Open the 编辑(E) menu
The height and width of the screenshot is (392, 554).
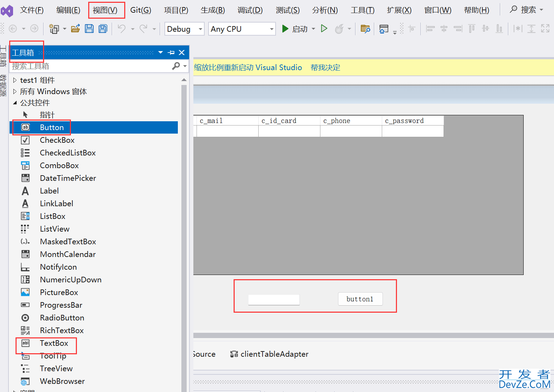[x=68, y=10]
